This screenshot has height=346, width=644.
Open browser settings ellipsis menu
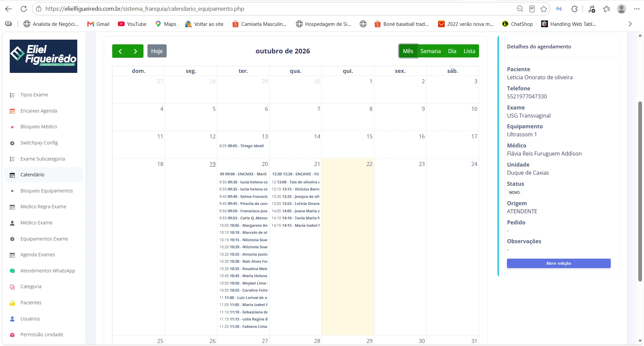[637, 9]
